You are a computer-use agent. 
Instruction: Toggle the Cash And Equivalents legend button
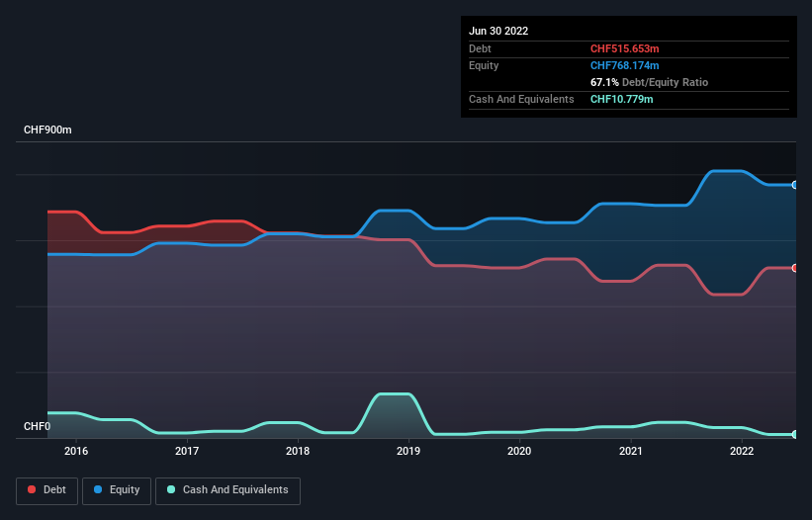(x=227, y=490)
